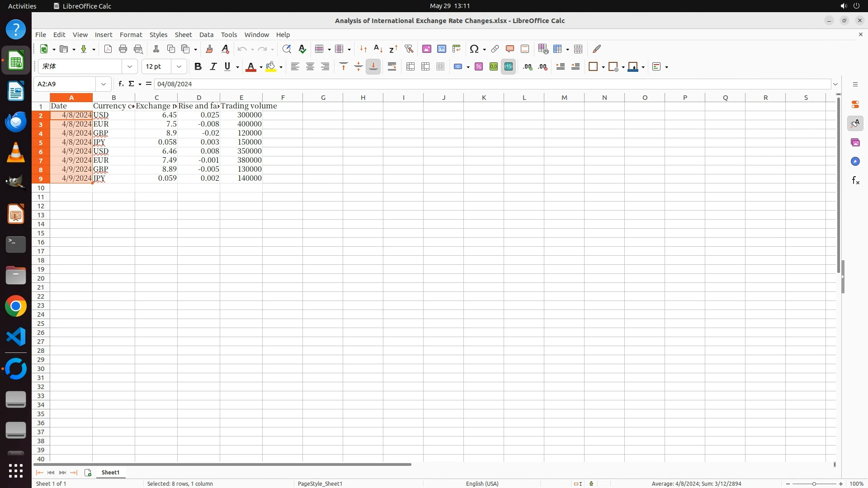Click the Insert Chart icon
Image resolution: width=868 pixels, height=488 pixels.
[442, 49]
